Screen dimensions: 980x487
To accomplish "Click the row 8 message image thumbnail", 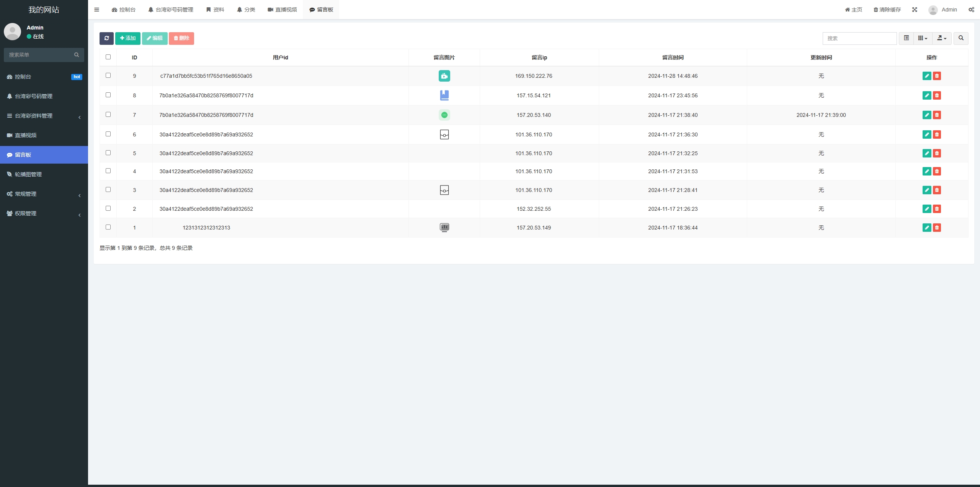I will pyautogui.click(x=444, y=95).
